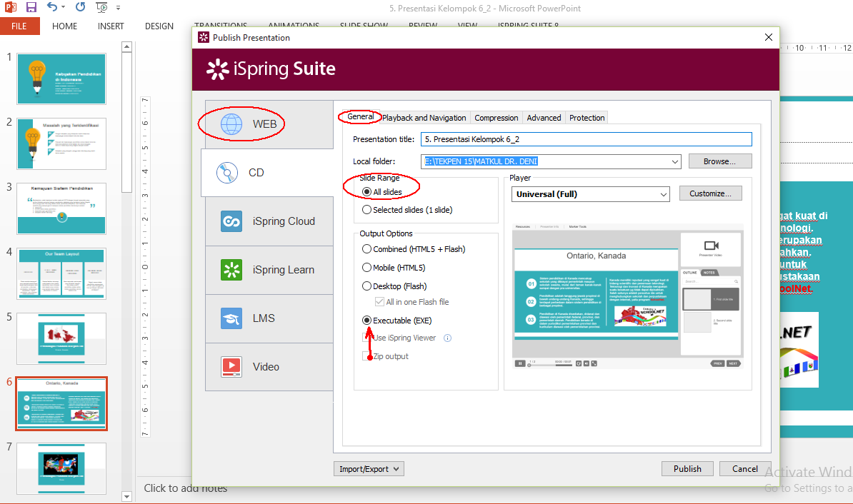The height and width of the screenshot is (504, 853).
Task: Click the Presenter Video camera icon in preview
Action: click(x=711, y=246)
